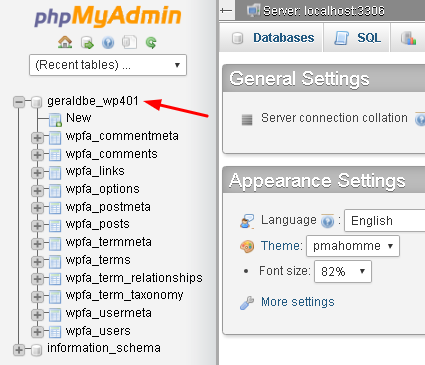The width and height of the screenshot is (425, 365).
Task: Create a New table in geraldbe_wp401
Action: point(79,118)
